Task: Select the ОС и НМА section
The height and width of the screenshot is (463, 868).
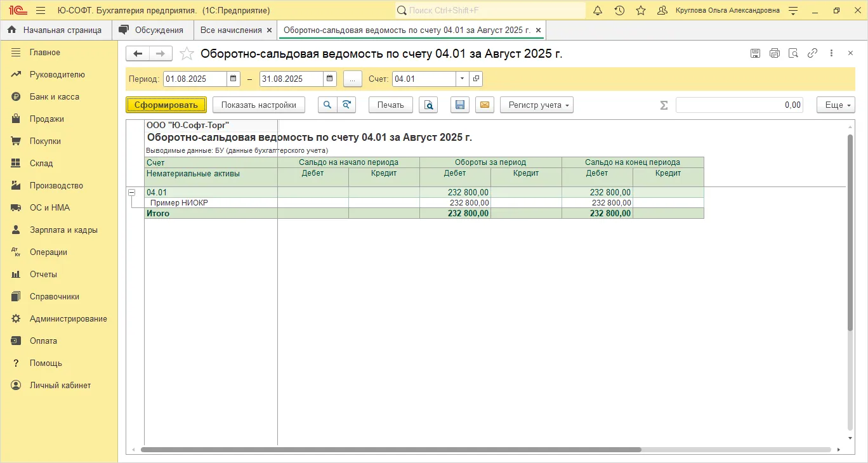Action: [59, 207]
